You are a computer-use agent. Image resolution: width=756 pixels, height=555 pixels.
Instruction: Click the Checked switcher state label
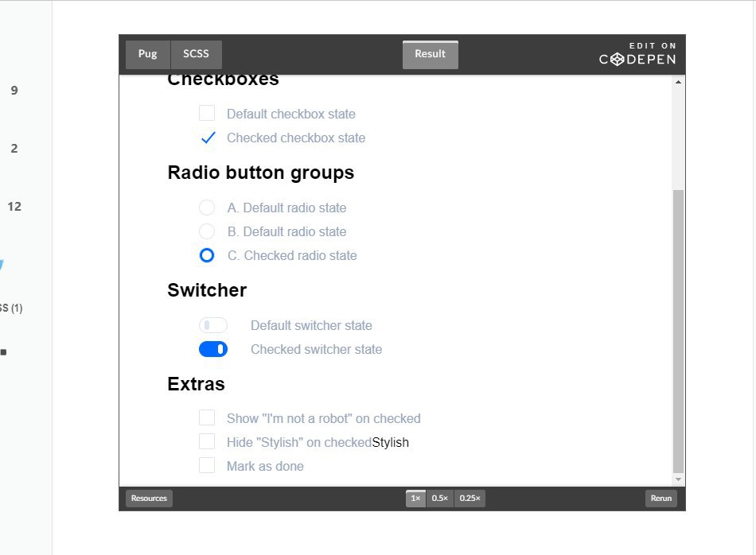(316, 349)
